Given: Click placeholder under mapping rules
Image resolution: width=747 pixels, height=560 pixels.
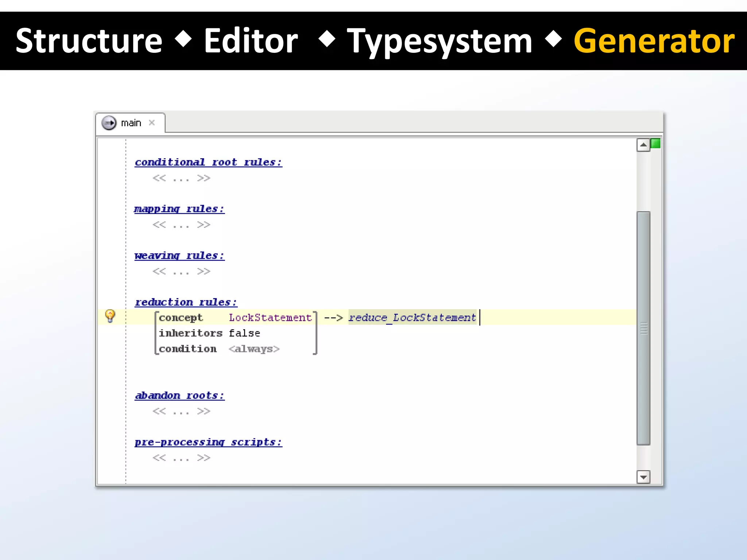Looking at the screenshot, I should [181, 225].
